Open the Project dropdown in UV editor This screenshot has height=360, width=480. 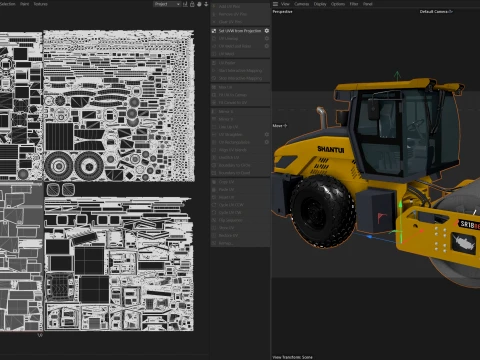click(167, 4)
